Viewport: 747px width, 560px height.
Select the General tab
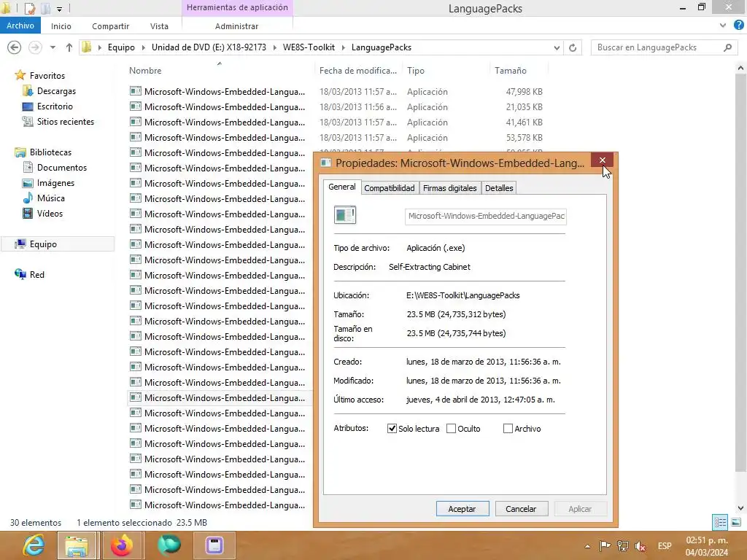click(342, 187)
